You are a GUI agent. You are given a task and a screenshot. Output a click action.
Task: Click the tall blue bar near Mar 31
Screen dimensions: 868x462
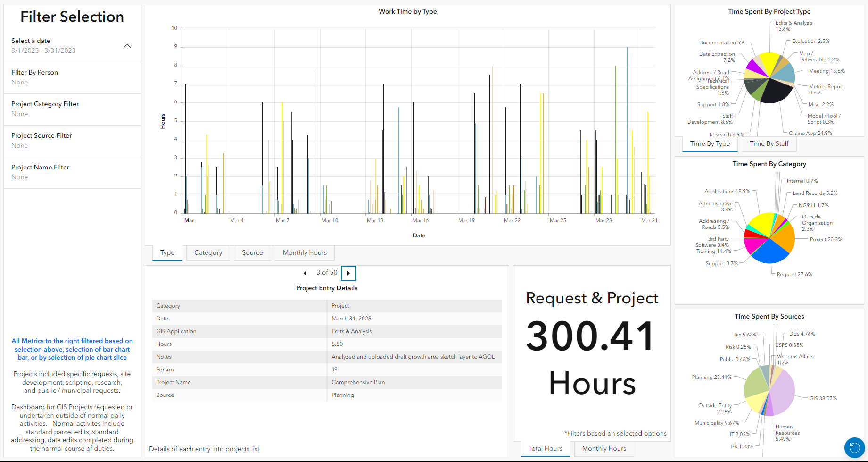tap(628, 127)
